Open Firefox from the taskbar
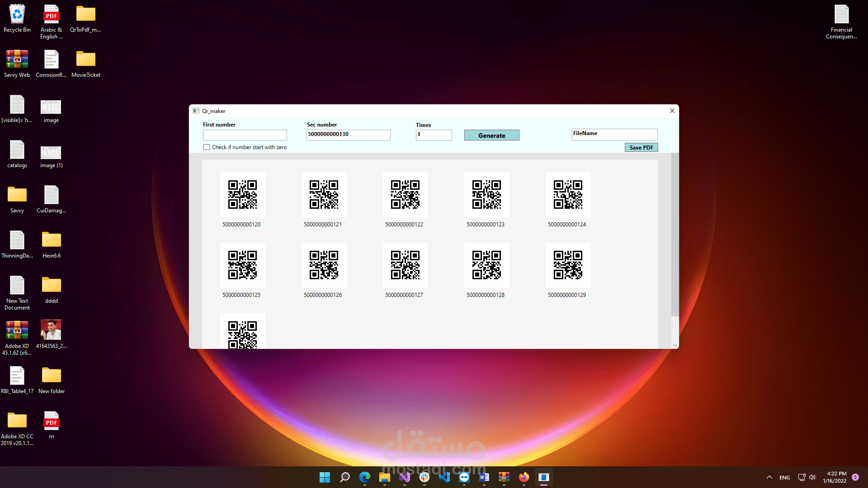This screenshot has width=868, height=488. [524, 477]
